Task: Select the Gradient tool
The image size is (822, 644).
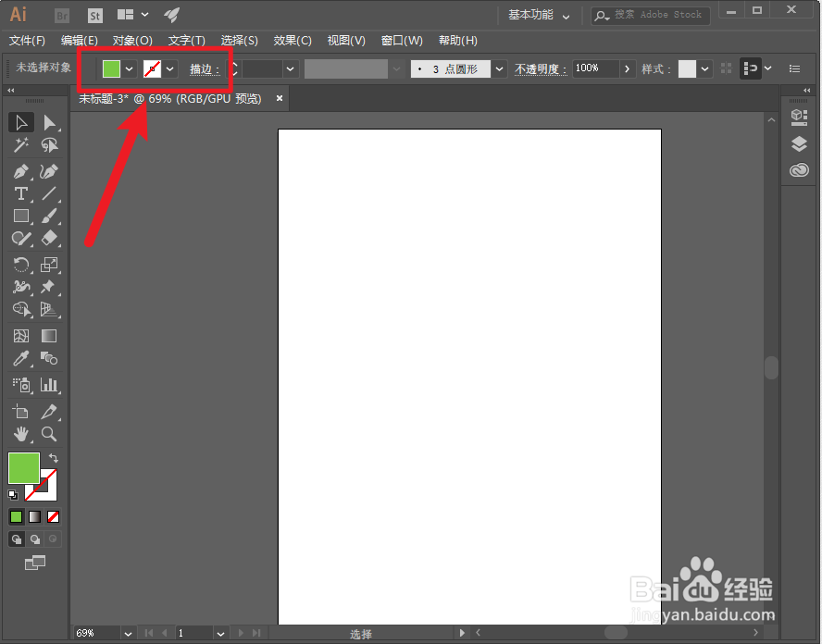Action: [49, 336]
